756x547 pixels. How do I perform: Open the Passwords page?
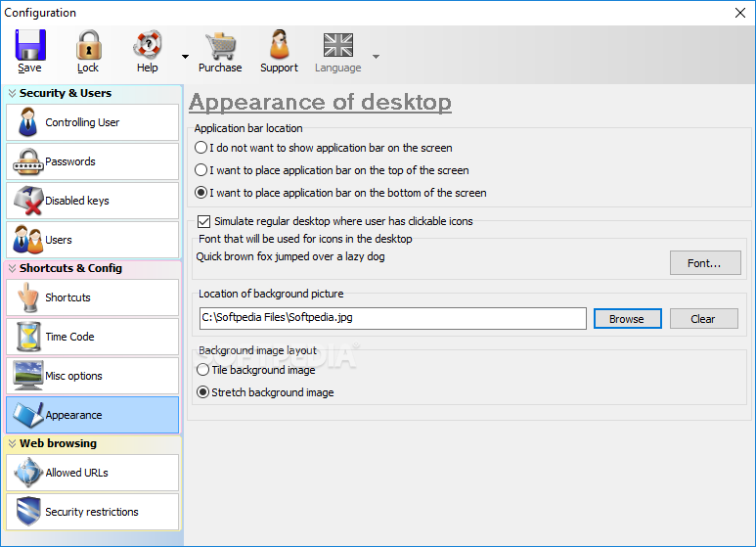(93, 161)
